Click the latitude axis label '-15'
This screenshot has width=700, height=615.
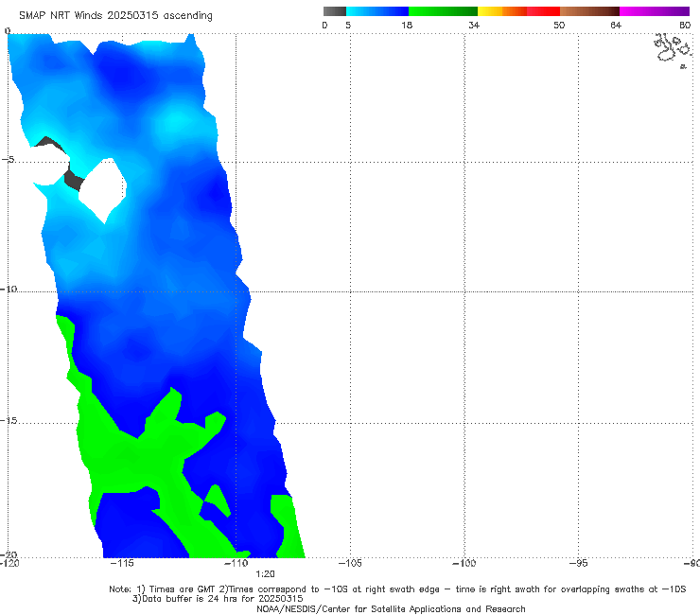(9, 421)
